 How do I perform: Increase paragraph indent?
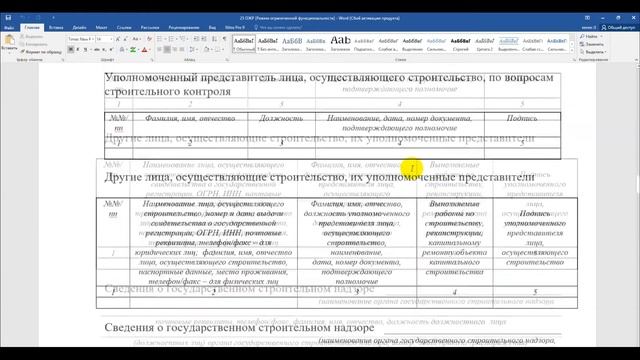(x=204, y=39)
